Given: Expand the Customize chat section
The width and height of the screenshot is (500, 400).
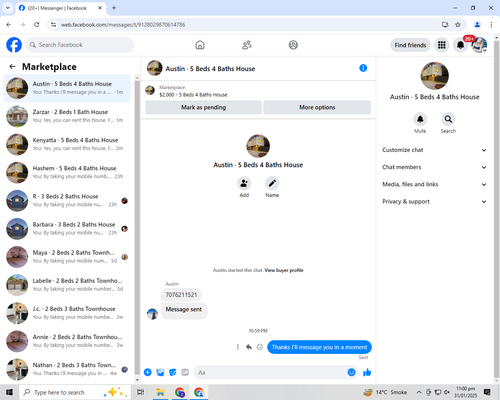Looking at the screenshot, I should coord(434,150).
